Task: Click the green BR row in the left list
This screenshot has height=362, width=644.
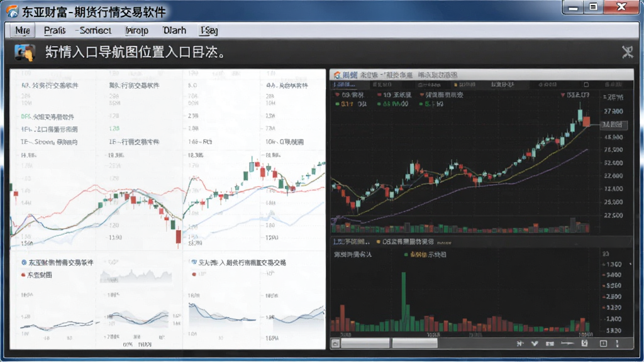Action: click(47, 116)
